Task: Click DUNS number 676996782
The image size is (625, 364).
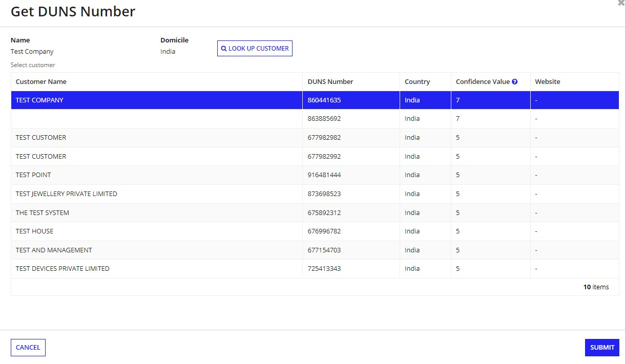Action: pyautogui.click(x=324, y=231)
